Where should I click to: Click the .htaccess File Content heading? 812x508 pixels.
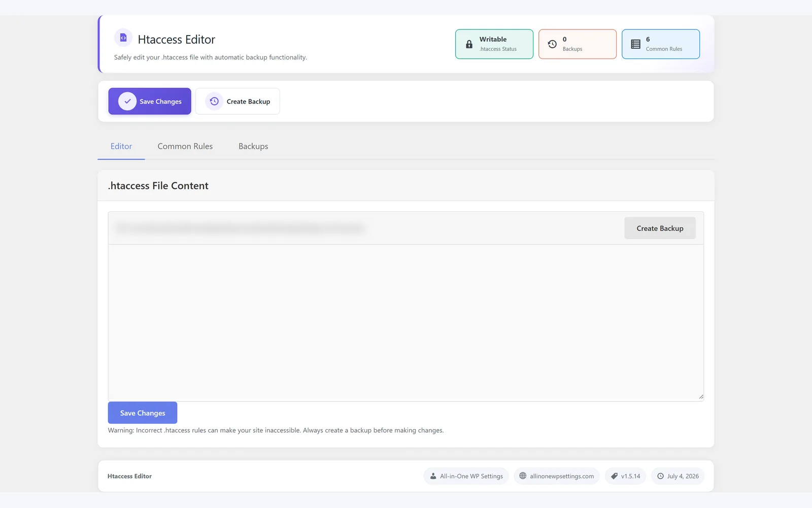pyautogui.click(x=158, y=186)
